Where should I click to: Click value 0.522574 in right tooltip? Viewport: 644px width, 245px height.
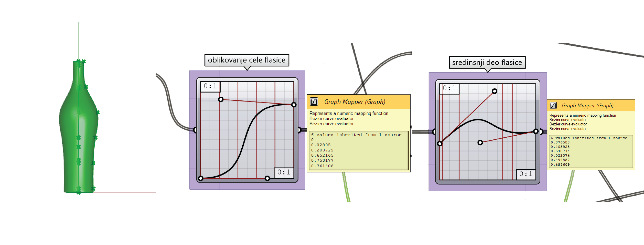pos(560,155)
